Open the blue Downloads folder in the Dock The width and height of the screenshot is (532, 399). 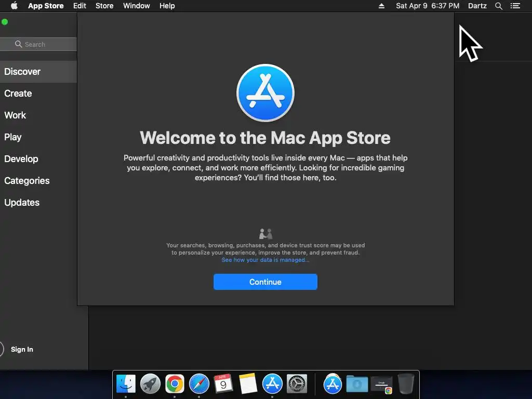[357, 384]
